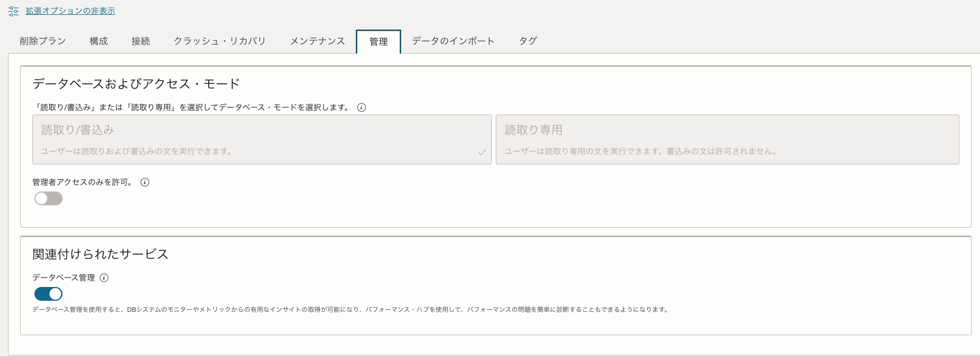Select the 読取り/書込み mode card

pyautogui.click(x=262, y=140)
